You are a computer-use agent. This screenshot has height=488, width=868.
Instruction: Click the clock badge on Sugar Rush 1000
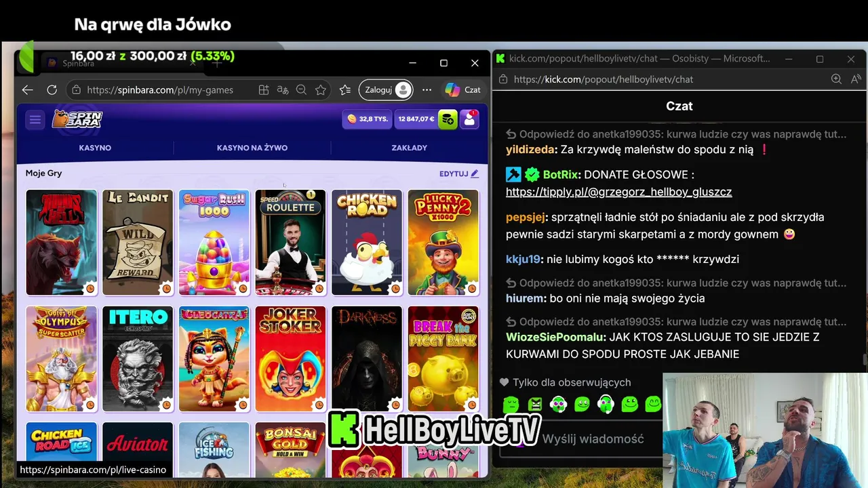243,289
